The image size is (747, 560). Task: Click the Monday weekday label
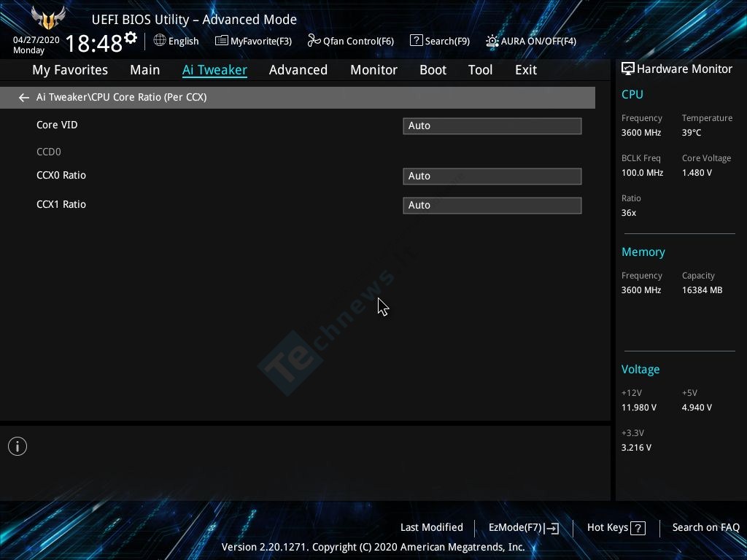pyautogui.click(x=28, y=50)
